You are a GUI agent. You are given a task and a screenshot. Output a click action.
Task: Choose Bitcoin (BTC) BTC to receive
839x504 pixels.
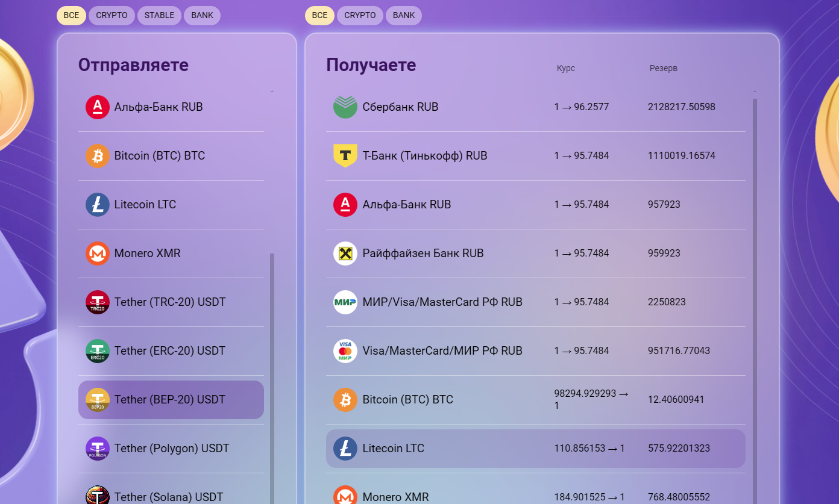[536, 400]
